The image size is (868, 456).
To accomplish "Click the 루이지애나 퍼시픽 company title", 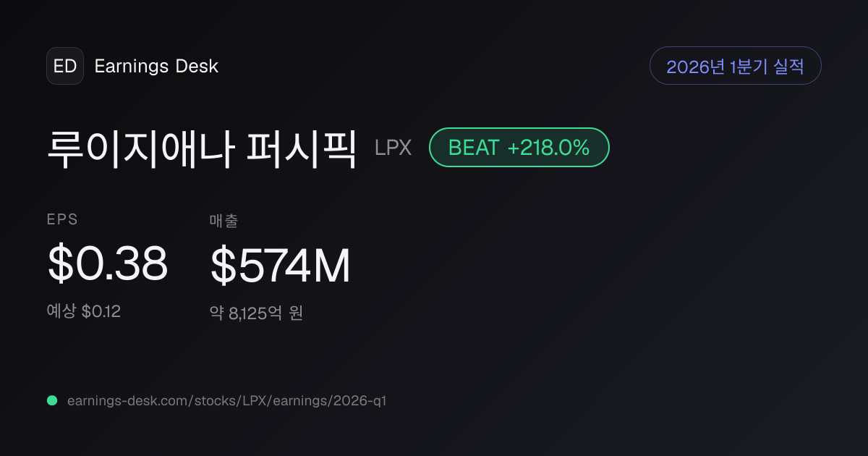I will [202, 148].
